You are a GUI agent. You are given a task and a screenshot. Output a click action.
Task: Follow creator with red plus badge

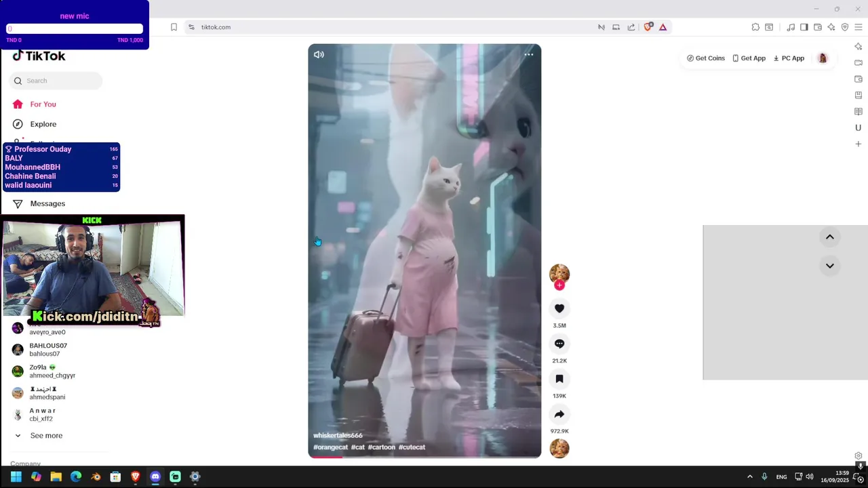click(x=559, y=285)
